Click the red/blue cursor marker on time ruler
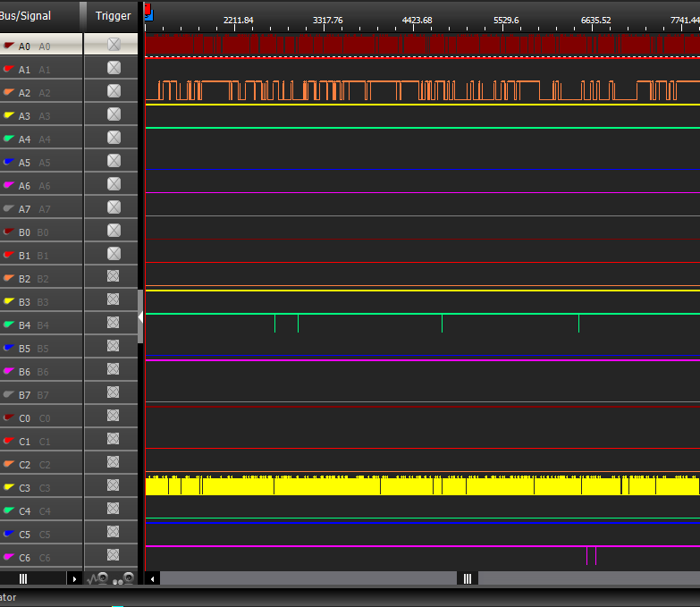The image size is (700, 607). [x=148, y=13]
